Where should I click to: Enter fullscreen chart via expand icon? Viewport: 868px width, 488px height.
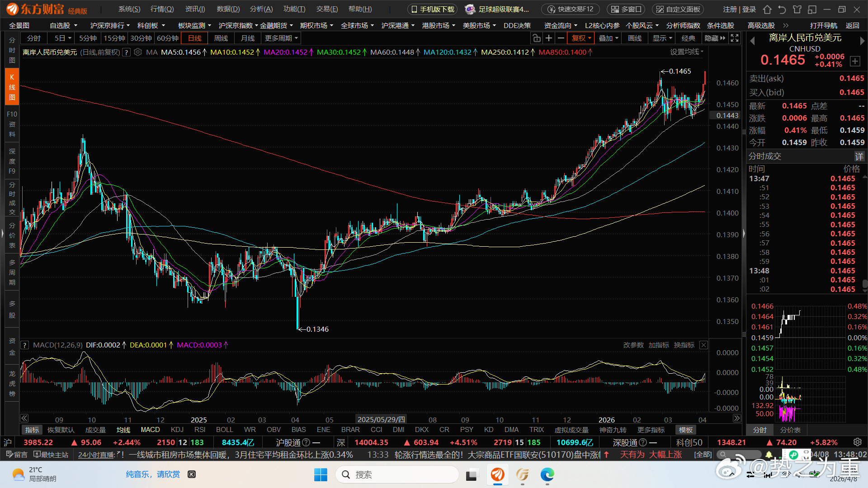[x=735, y=38]
